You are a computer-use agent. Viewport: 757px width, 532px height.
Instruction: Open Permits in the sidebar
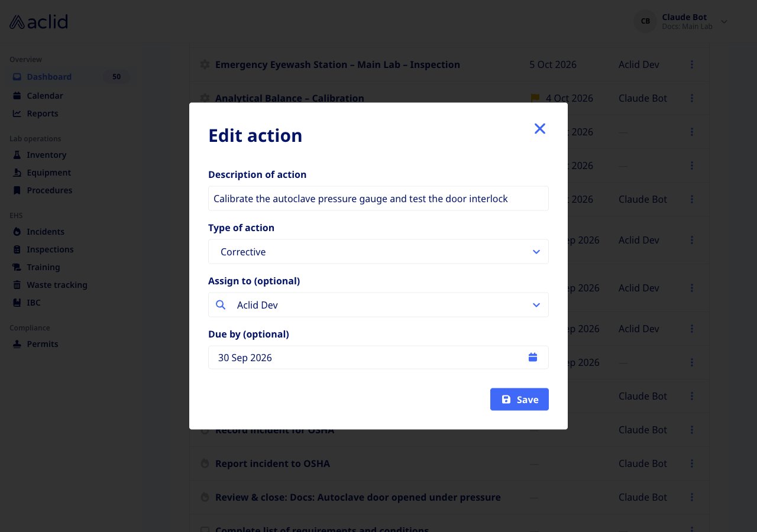pyautogui.click(x=43, y=344)
